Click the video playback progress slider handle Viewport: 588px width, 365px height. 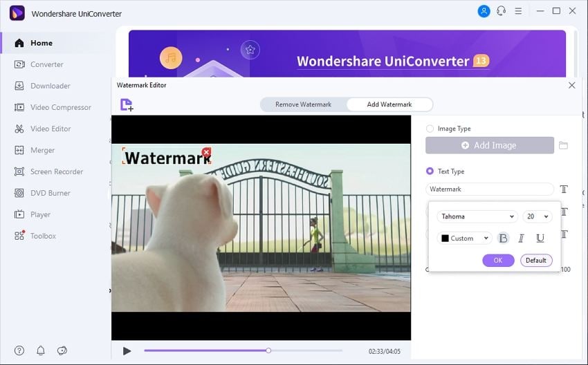[x=268, y=350]
